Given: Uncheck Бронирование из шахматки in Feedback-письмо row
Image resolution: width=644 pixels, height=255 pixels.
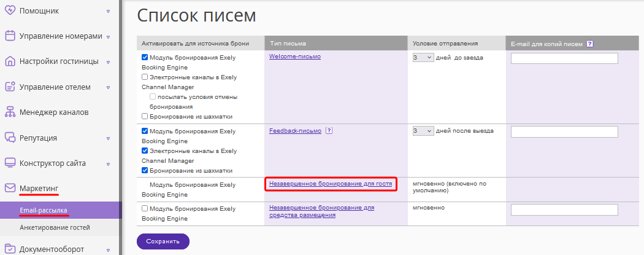Looking at the screenshot, I should point(145,170).
